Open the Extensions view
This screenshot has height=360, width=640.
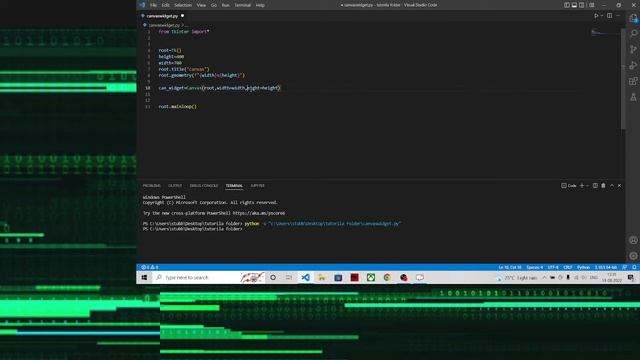point(633,81)
